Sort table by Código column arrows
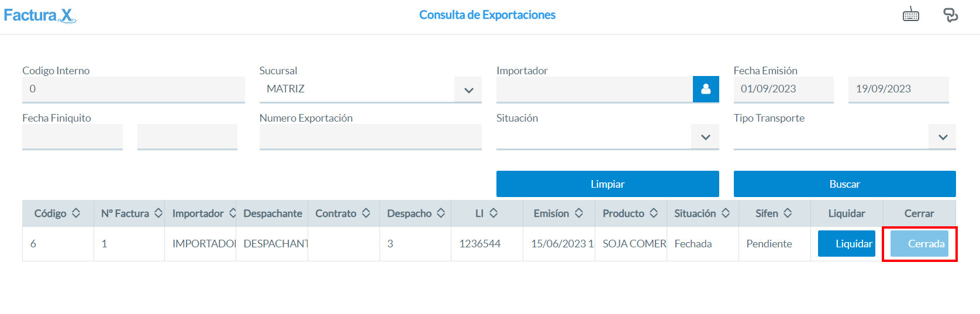 click(76, 213)
